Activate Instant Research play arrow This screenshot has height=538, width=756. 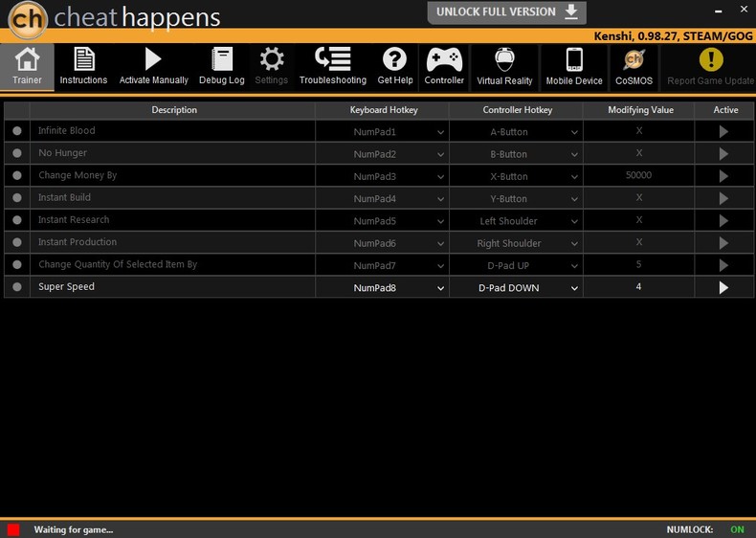click(723, 220)
